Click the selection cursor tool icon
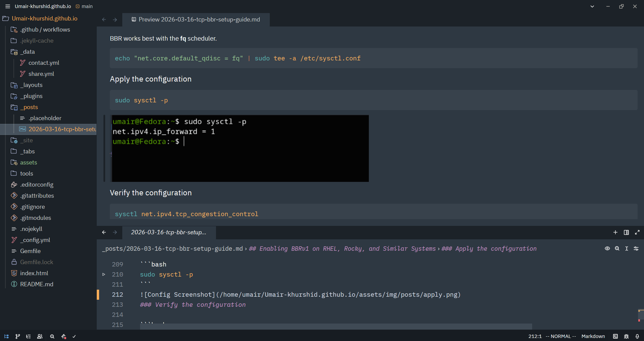 [627, 249]
